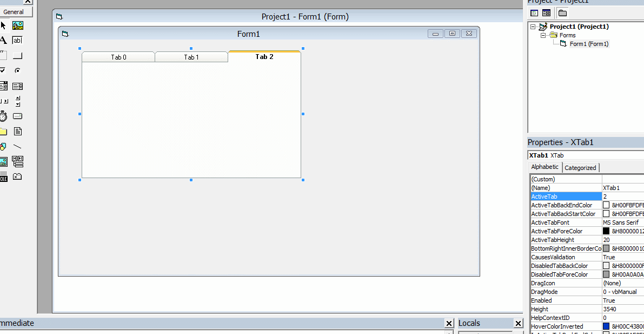Viewport: 644px width, 334px height.
Task: Select the CommandButton tool
Action: point(17,55)
